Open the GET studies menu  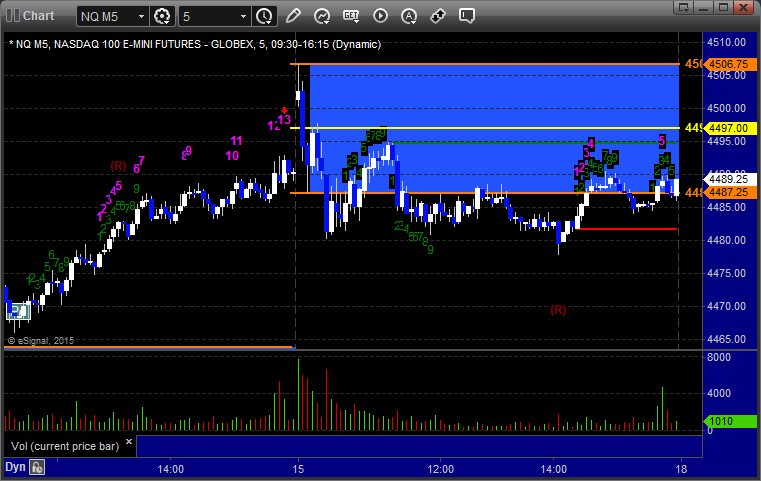(x=351, y=16)
